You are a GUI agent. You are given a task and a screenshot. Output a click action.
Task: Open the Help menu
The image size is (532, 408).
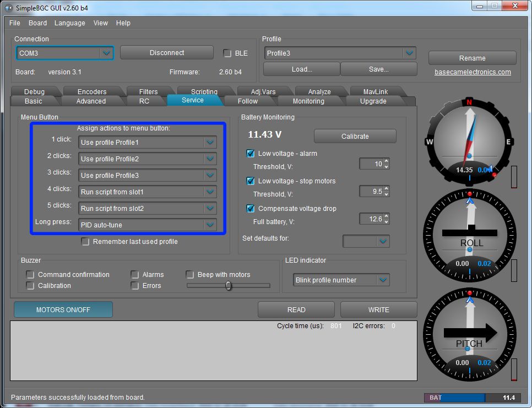123,23
